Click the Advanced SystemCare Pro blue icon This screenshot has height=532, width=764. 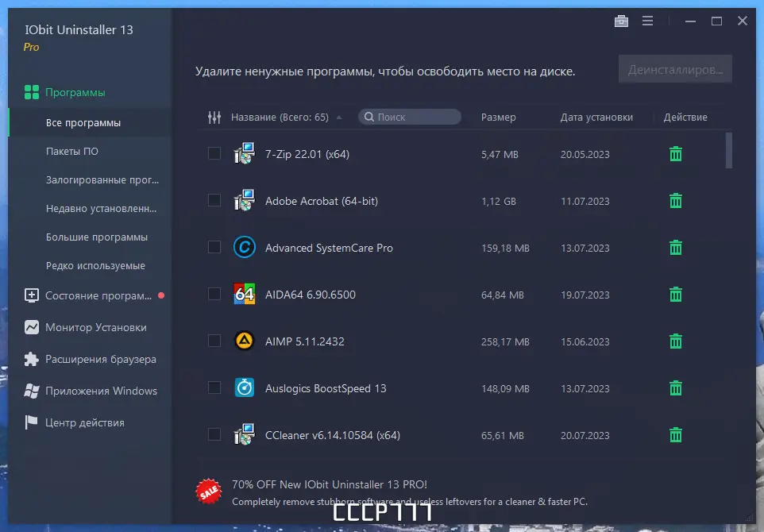(244, 247)
